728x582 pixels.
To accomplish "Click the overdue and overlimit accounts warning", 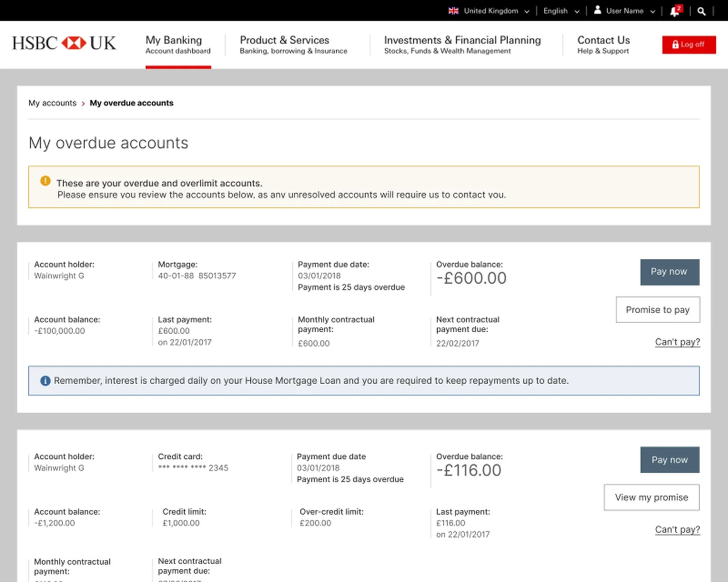I will [x=364, y=187].
